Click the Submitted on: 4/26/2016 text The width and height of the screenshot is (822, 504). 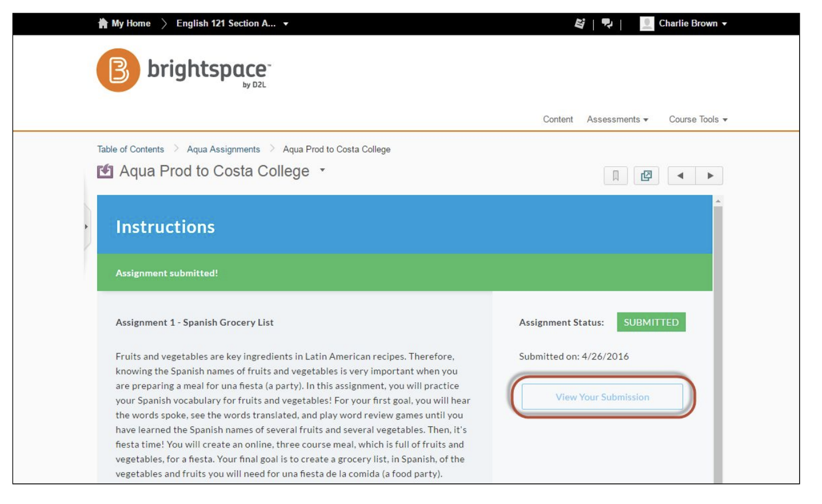[574, 357]
